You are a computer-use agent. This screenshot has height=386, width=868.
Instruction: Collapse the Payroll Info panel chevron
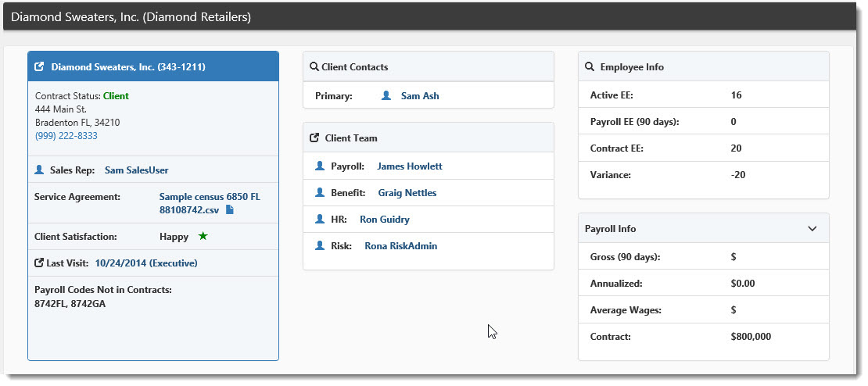(812, 228)
